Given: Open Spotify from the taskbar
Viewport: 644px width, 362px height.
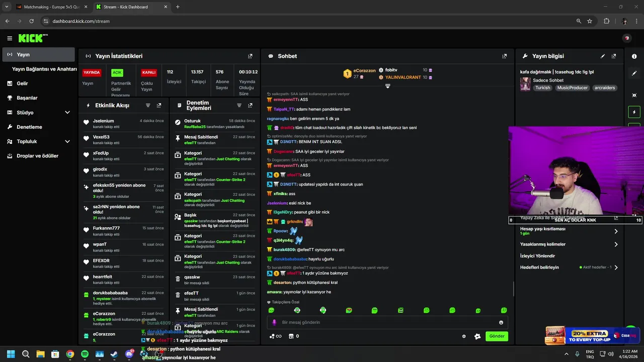Looking at the screenshot, I should click(x=85, y=354).
